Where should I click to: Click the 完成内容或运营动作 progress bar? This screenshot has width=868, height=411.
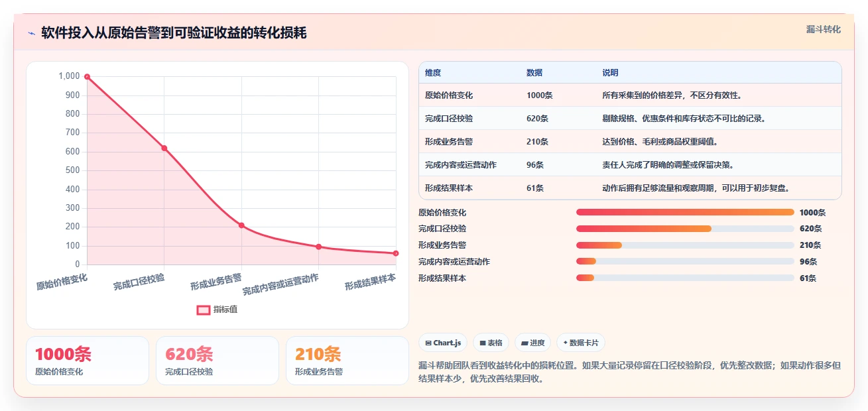point(685,261)
